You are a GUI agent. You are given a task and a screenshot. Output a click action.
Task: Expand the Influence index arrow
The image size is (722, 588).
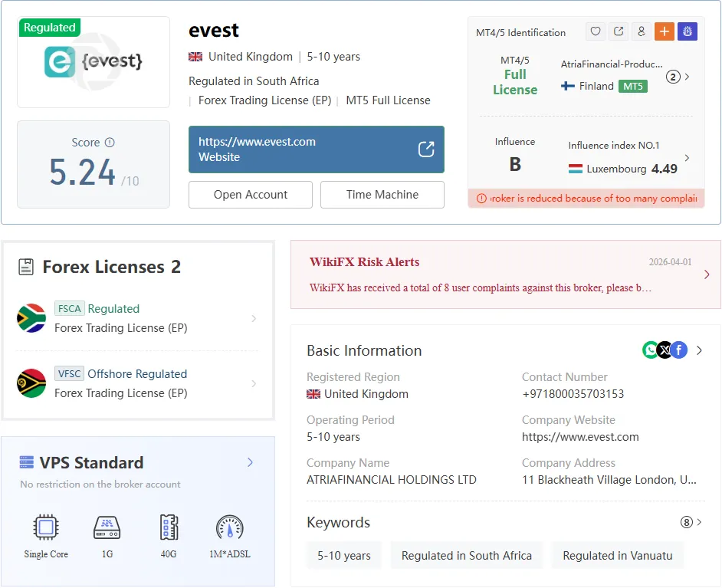pos(687,158)
